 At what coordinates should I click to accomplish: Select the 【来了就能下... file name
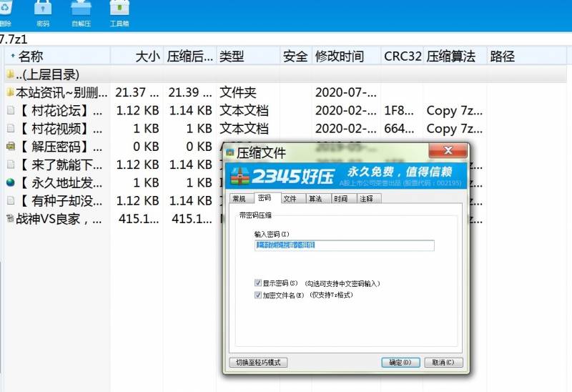coord(60,165)
